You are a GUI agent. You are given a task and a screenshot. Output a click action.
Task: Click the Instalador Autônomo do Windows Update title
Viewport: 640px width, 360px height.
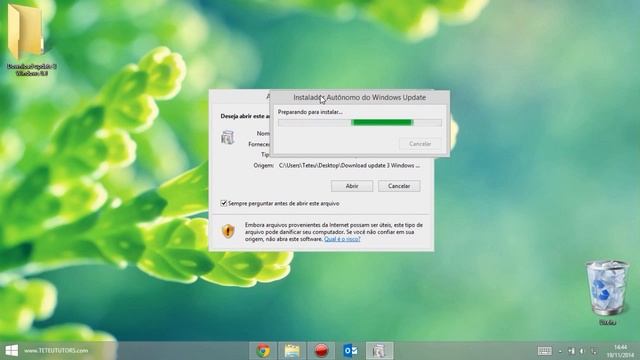pos(360,97)
